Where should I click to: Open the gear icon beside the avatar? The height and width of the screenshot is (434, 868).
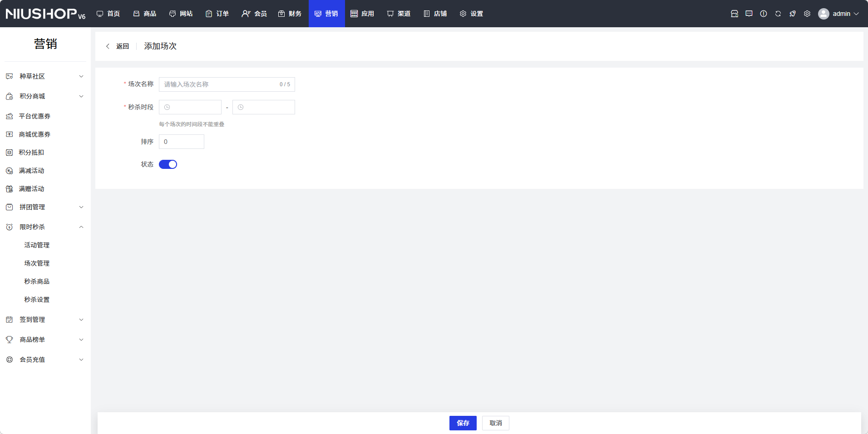(x=807, y=14)
